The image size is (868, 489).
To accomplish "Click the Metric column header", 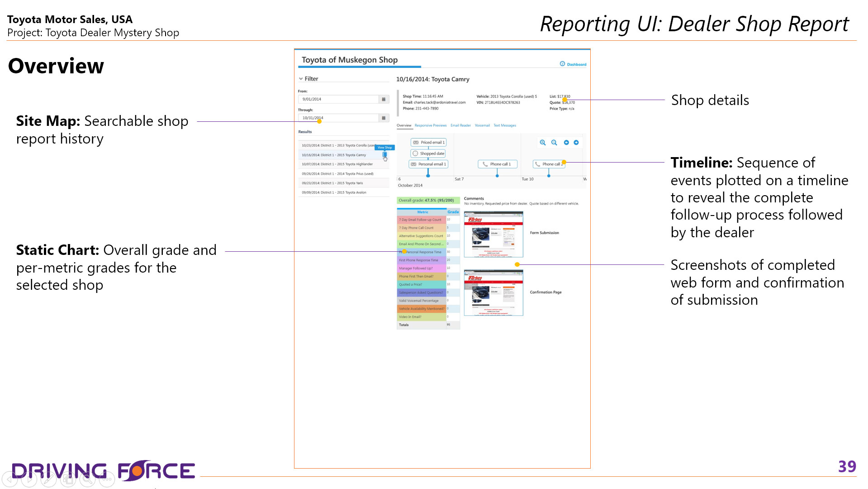I will [422, 212].
